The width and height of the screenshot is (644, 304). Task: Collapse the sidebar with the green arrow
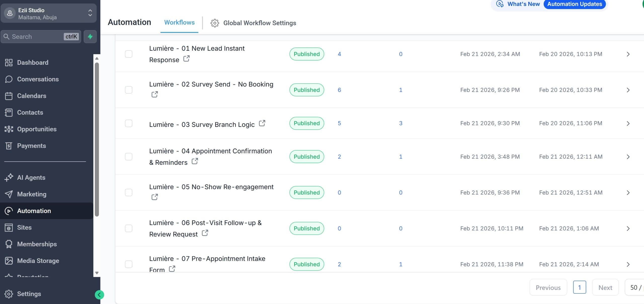point(99,294)
